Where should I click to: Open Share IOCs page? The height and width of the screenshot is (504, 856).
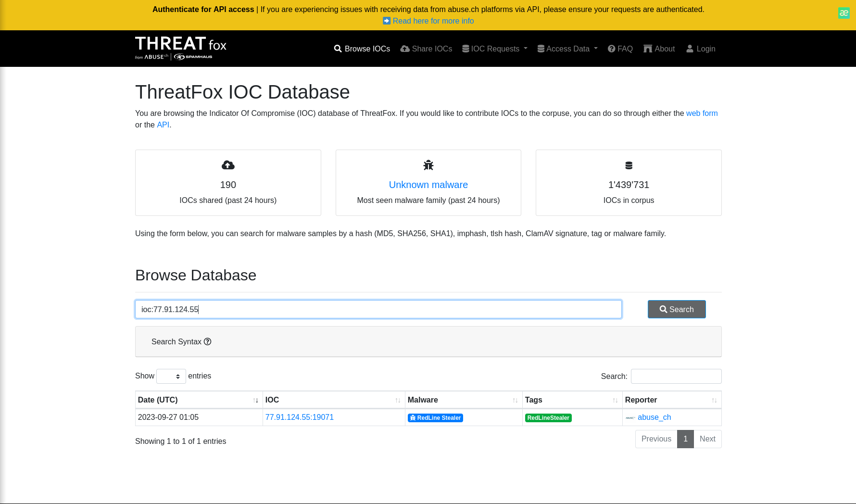point(426,49)
